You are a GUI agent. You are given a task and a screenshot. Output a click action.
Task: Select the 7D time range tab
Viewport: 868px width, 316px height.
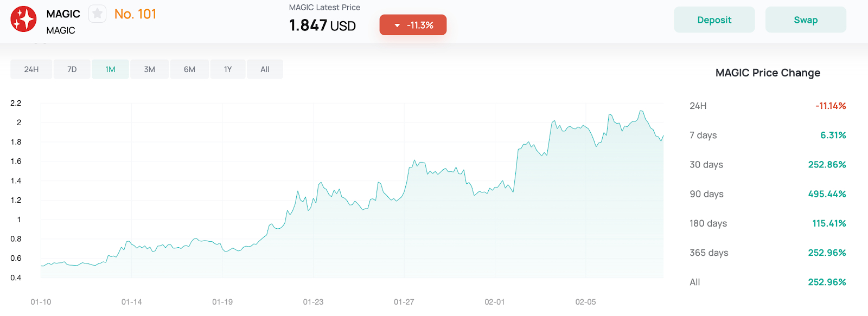72,69
